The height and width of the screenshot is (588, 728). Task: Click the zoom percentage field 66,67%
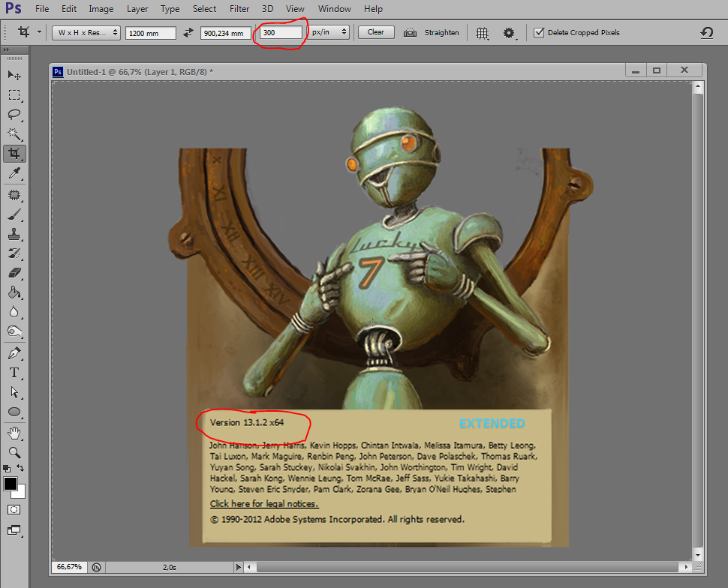pos(69,567)
